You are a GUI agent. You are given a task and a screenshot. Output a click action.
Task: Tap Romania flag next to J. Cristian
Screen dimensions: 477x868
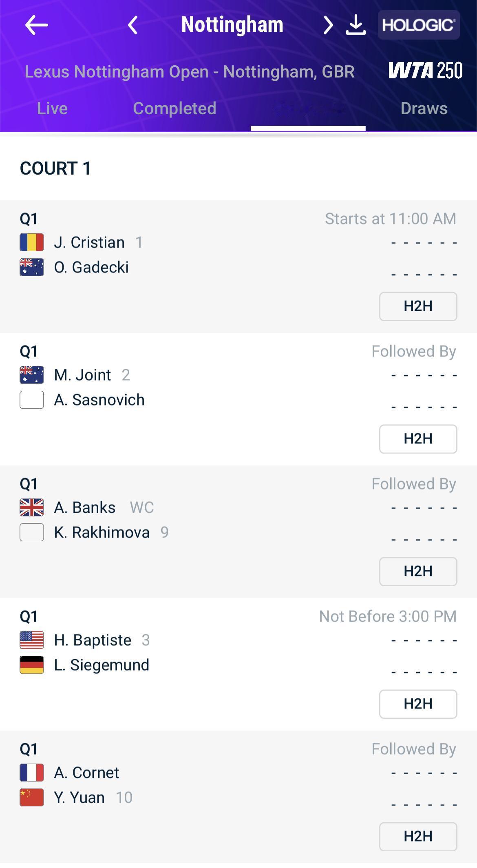pyautogui.click(x=32, y=243)
